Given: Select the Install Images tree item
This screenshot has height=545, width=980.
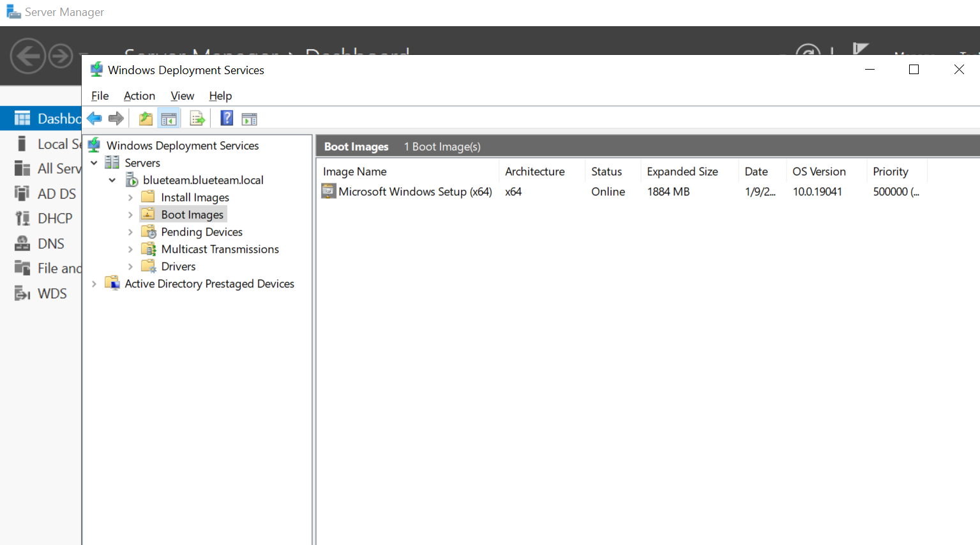Looking at the screenshot, I should pos(195,197).
